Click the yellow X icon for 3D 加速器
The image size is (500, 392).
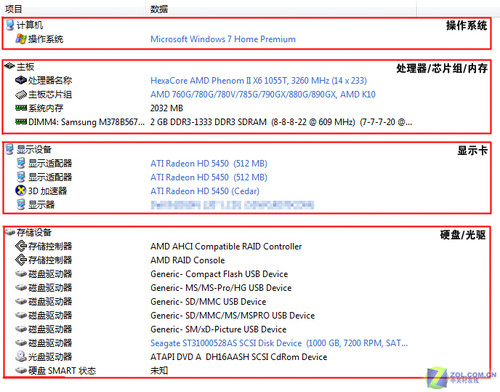click(21, 191)
